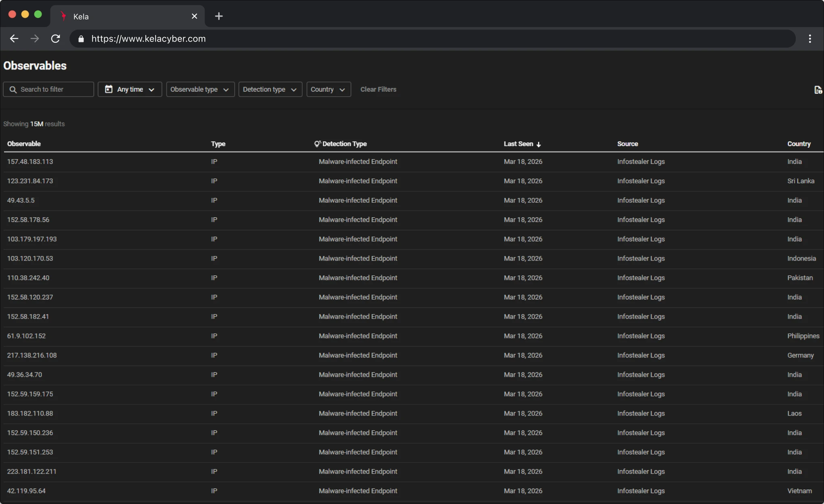Click Clear Filters
The width and height of the screenshot is (824, 504).
tap(378, 89)
